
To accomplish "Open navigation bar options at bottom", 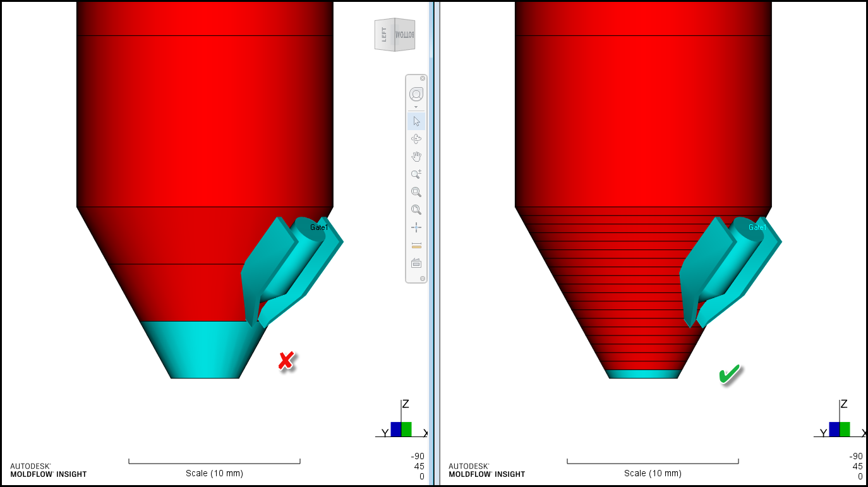I will (423, 278).
